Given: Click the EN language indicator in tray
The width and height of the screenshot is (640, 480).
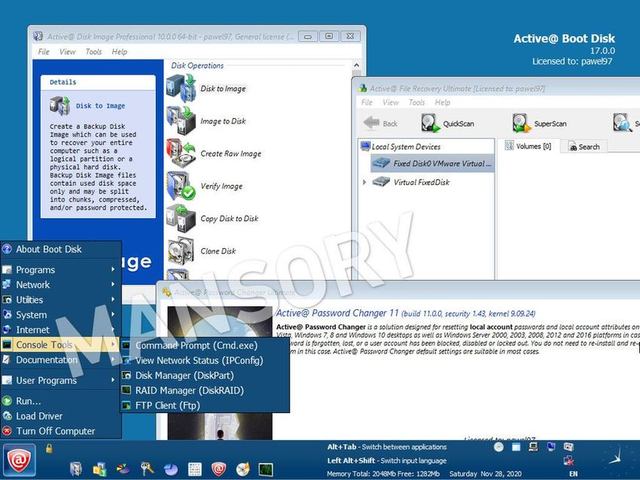Looking at the screenshot, I should tap(573, 473).
